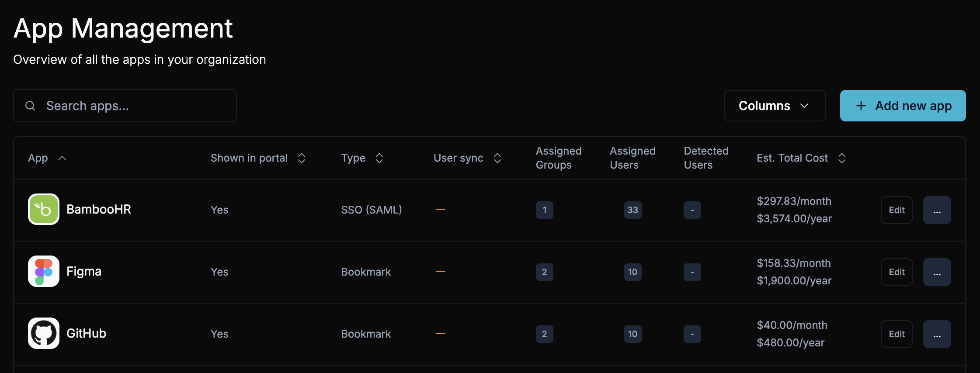Click BambooHR assigned users badge 33
Viewport: 980px width, 373px height.
click(x=633, y=210)
